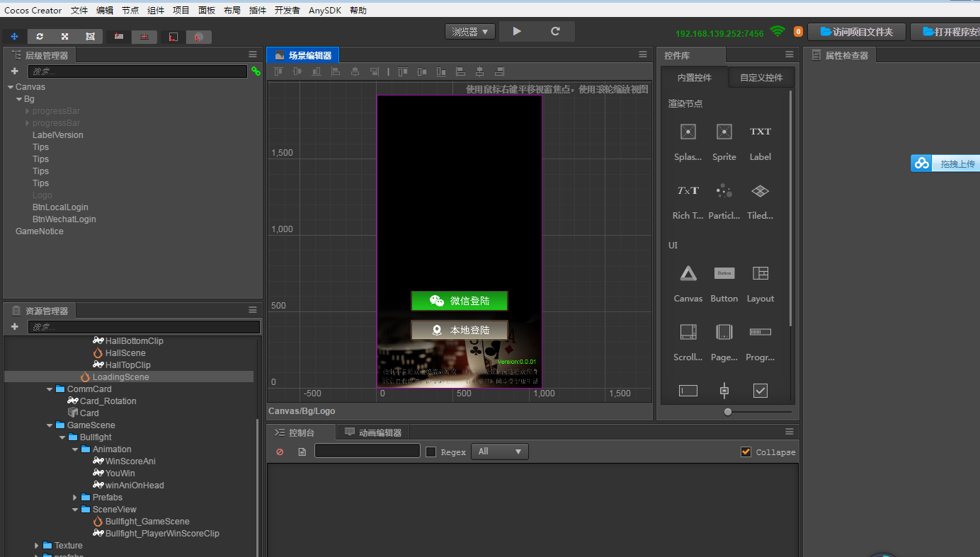Uncheck the Collapse checkbox
980x557 pixels.
[x=746, y=452]
